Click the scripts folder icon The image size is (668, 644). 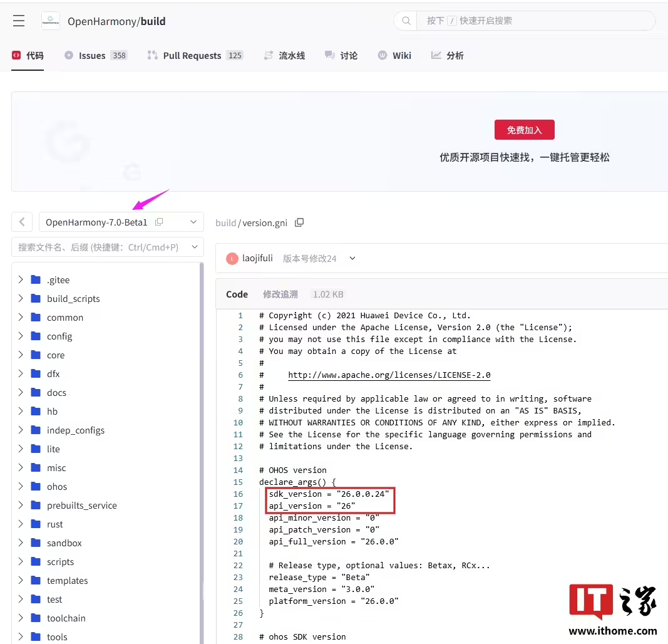pos(36,561)
